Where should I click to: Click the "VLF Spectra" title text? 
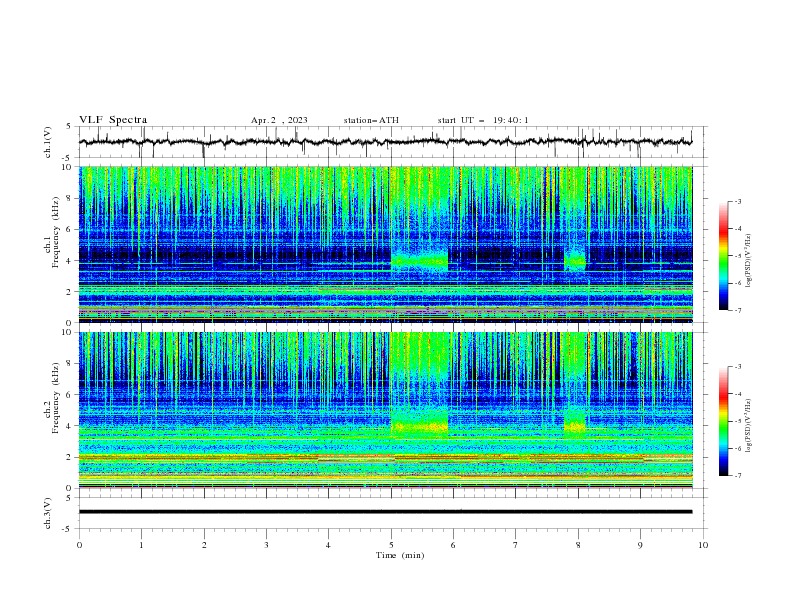point(113,120)
